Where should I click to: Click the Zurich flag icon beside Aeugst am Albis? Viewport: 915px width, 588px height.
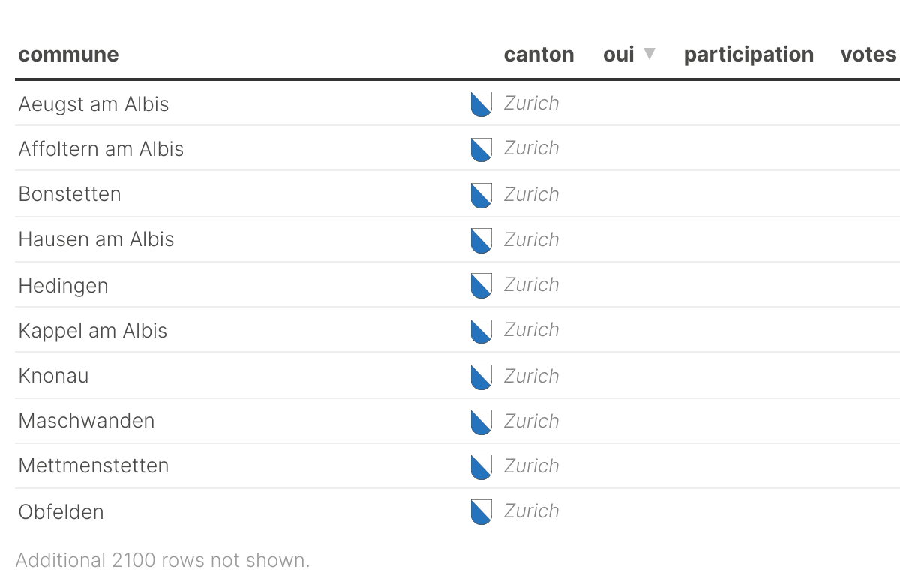click(x=481, y=104)
